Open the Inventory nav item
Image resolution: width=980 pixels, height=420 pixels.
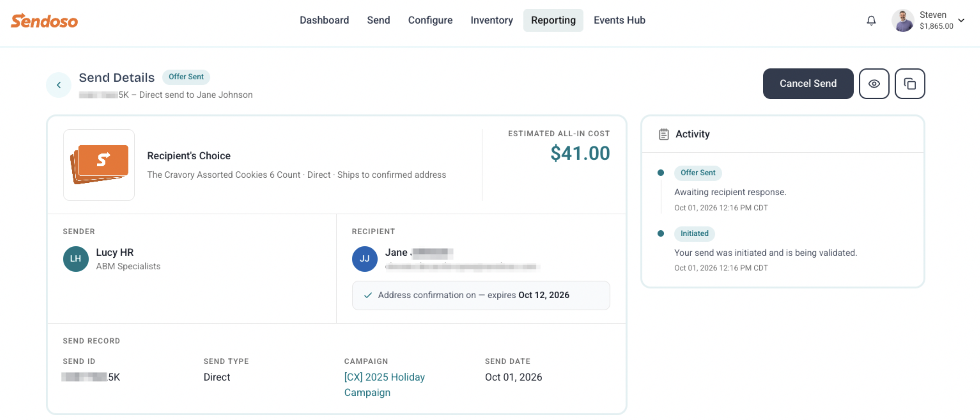491,20
